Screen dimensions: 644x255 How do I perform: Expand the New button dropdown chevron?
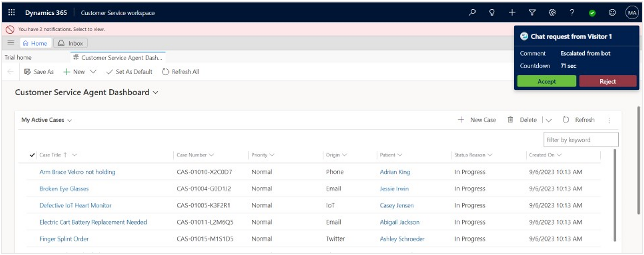click(x=93, y=71)
